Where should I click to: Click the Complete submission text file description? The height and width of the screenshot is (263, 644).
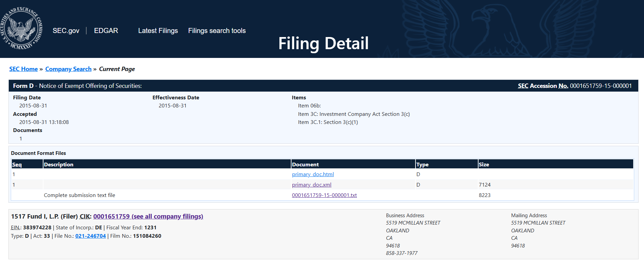(80, 195)
